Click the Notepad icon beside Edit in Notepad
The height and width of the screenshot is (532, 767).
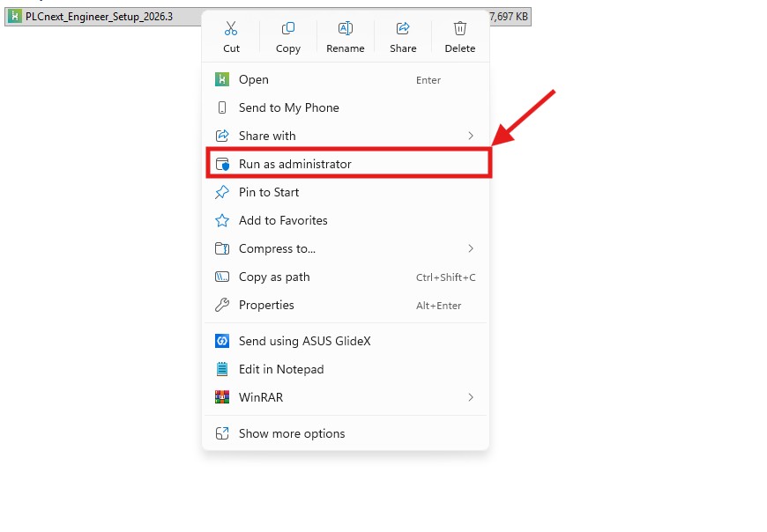coord(222,369)
